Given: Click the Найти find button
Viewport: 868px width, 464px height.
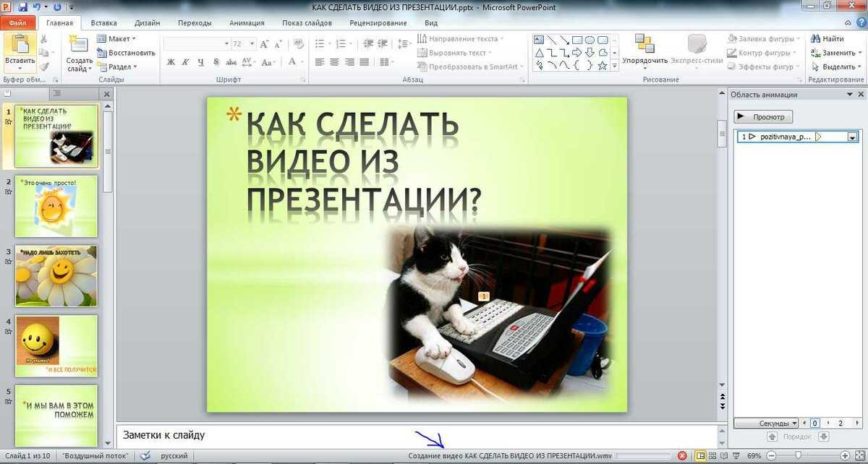Looking at the screenshot, I should click(828, 39).
